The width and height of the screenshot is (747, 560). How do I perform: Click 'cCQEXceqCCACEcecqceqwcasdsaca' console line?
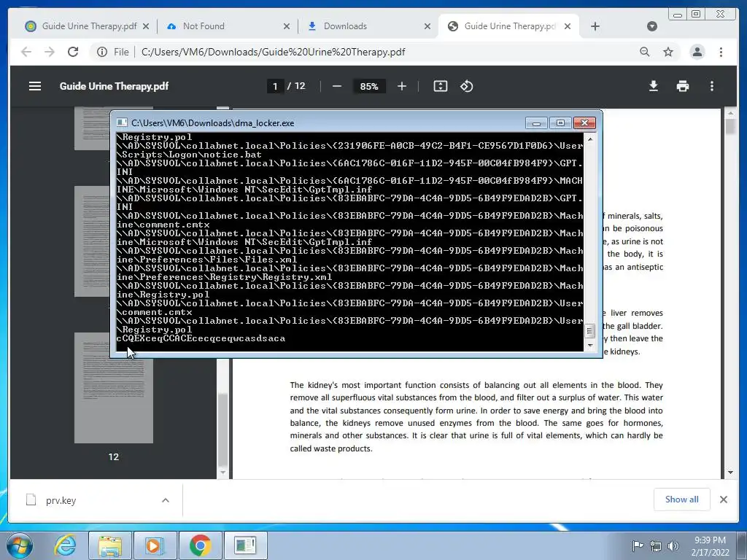click(x=201, y=338)
